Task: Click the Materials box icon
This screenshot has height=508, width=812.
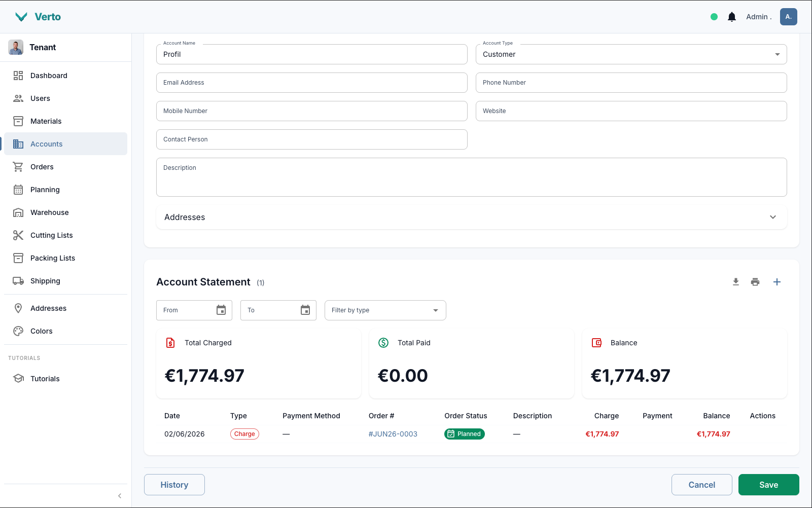Action: click(18, 121)
